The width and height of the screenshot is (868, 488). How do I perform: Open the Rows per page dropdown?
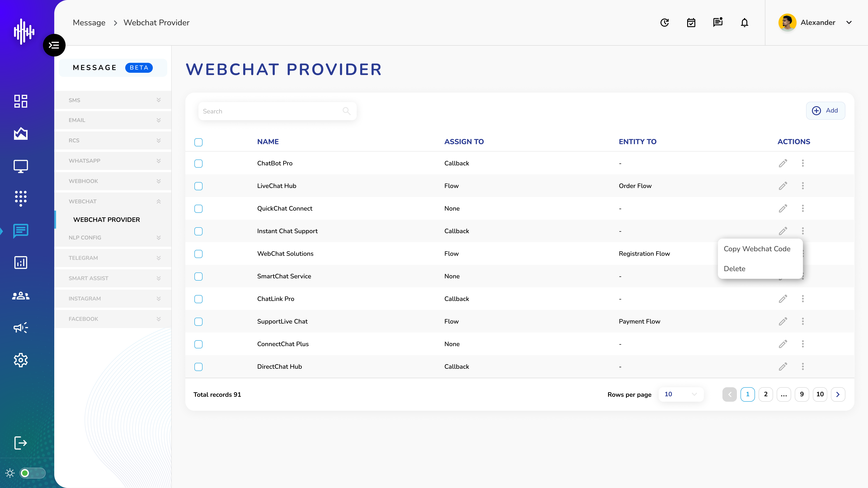pos(681,394)
